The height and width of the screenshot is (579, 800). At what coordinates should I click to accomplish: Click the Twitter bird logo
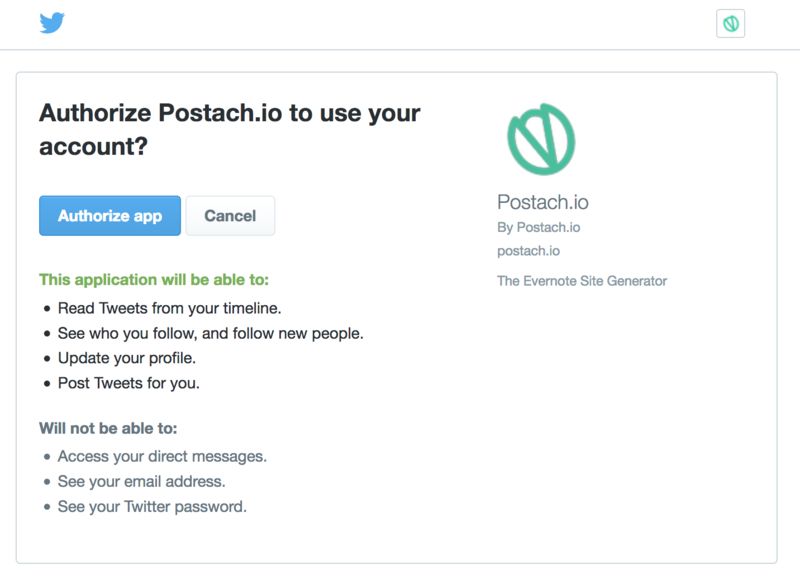click(x=52, y=23)
